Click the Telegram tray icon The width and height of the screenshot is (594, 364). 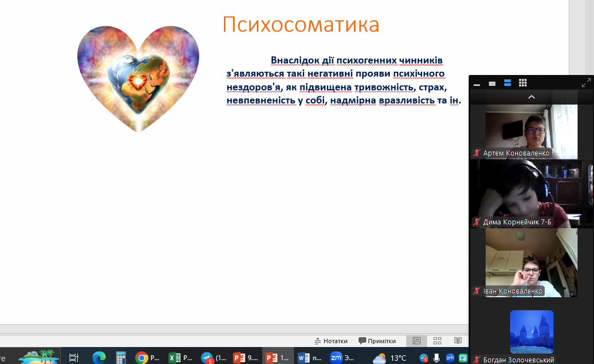[x=424, y=357]
